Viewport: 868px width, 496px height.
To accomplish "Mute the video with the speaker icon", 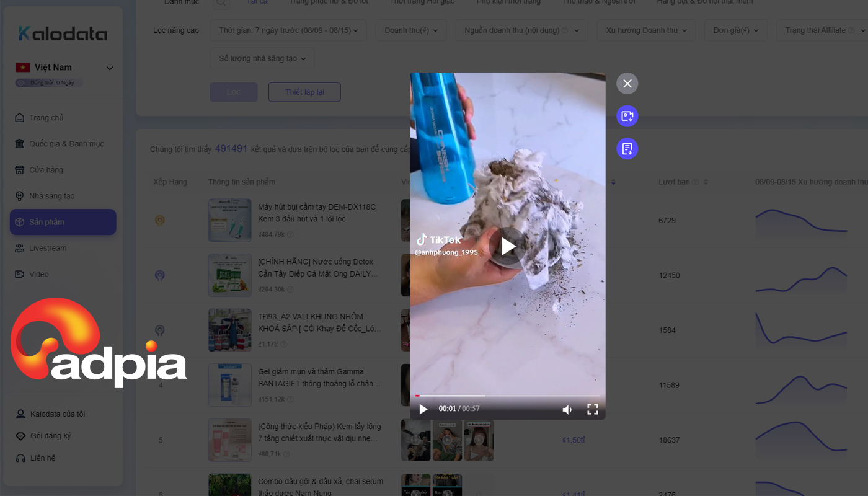I will click(567, 409).
